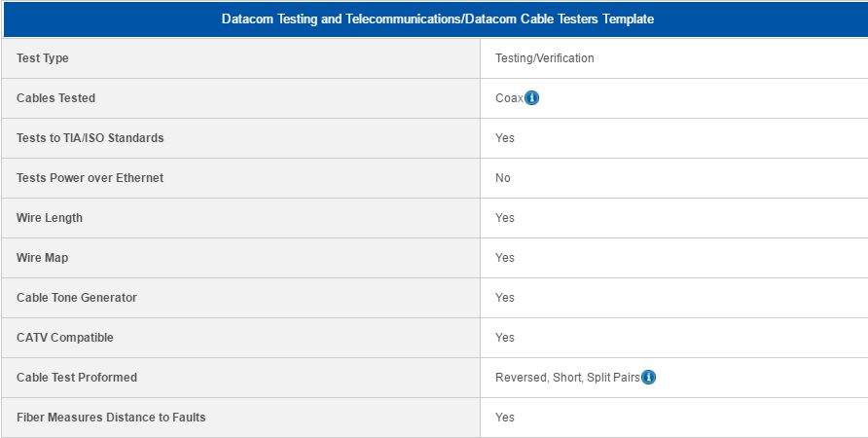Click the Reversed, Short, Split Pairs text
The image size is (868, 438).
pos(567,377)
